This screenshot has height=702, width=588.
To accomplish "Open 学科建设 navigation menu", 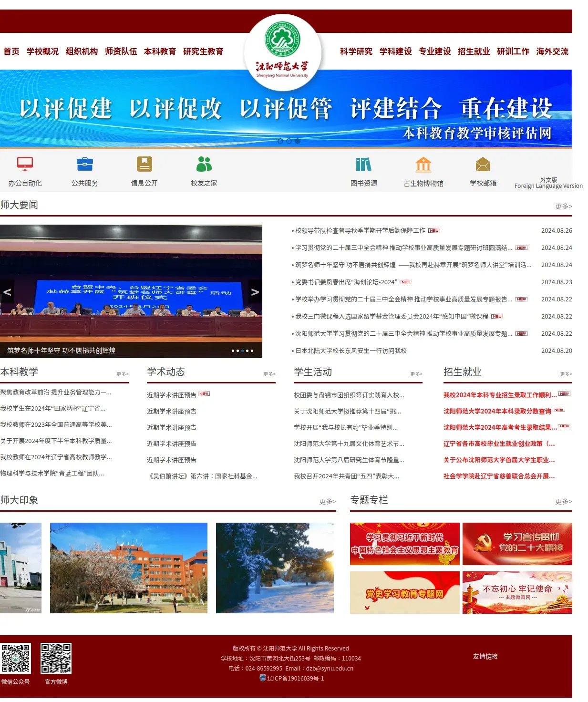I will [x=395, y=52].
